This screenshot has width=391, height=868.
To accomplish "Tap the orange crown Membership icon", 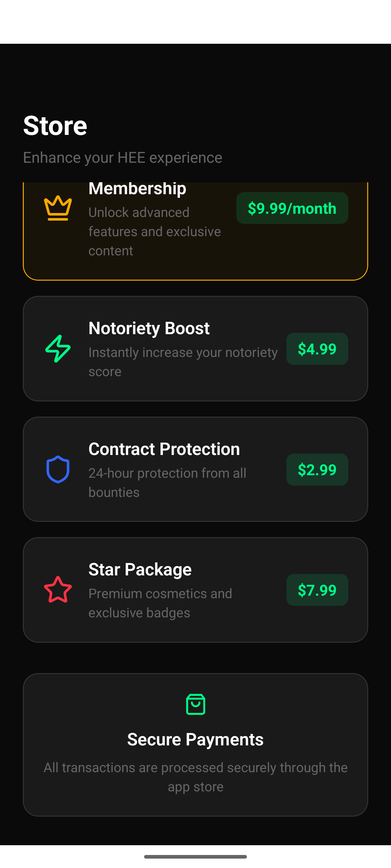I will click(58, 208).
